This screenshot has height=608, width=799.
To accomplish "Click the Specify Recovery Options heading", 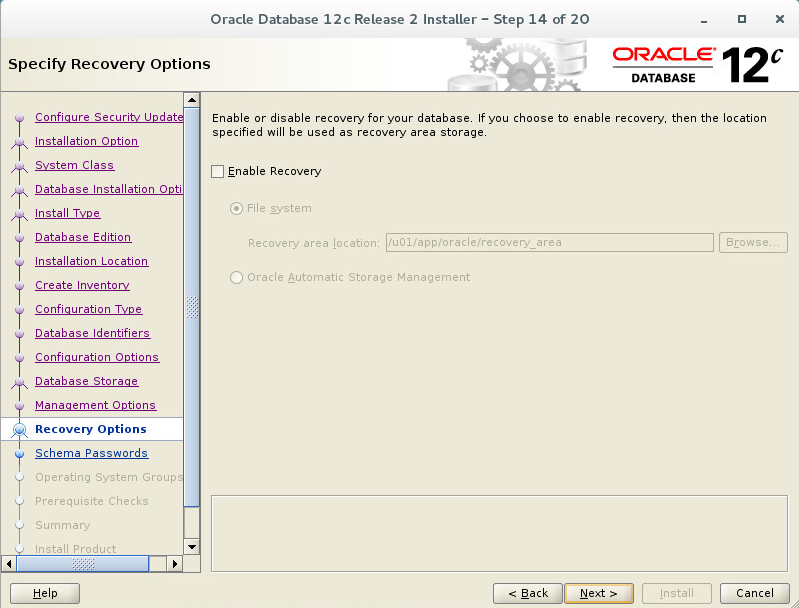I will pos(110,64).
